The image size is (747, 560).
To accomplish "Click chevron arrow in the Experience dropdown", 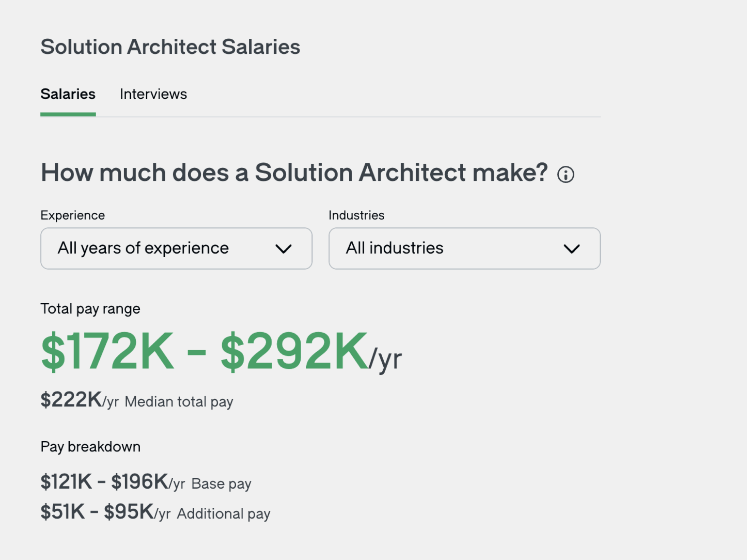I will 283,249.
